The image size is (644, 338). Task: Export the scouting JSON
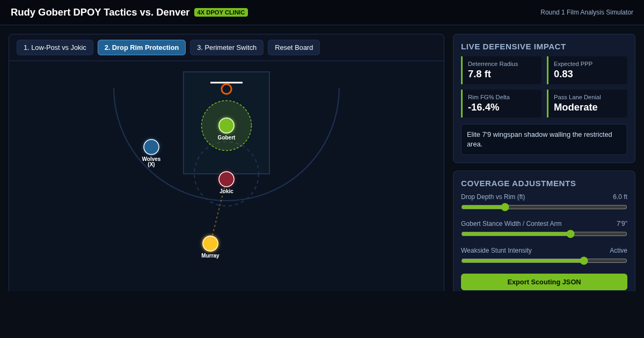coord(544,282)
